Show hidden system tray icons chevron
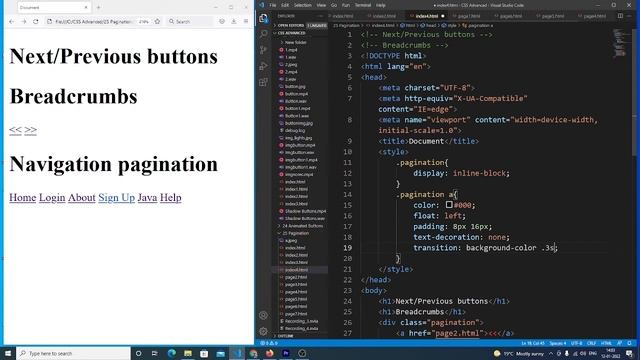Screen dimensions: 640x360 [551, 353]
